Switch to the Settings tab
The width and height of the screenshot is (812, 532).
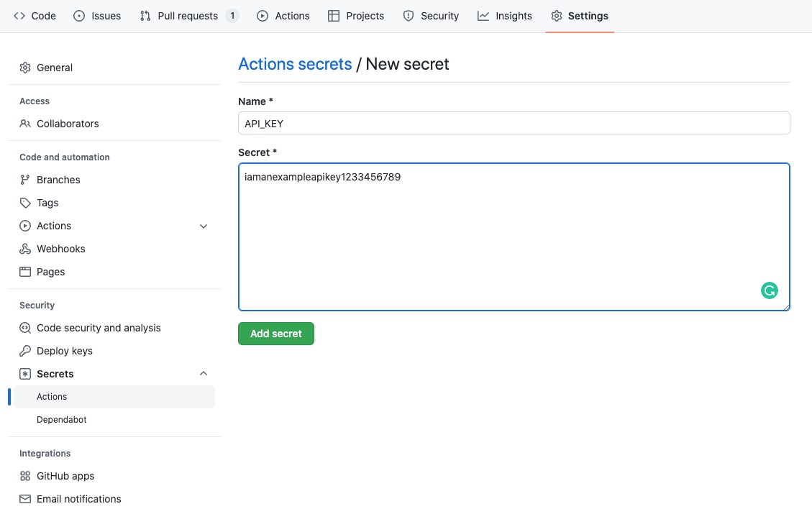pyautogui.click(x=580, y=15)
